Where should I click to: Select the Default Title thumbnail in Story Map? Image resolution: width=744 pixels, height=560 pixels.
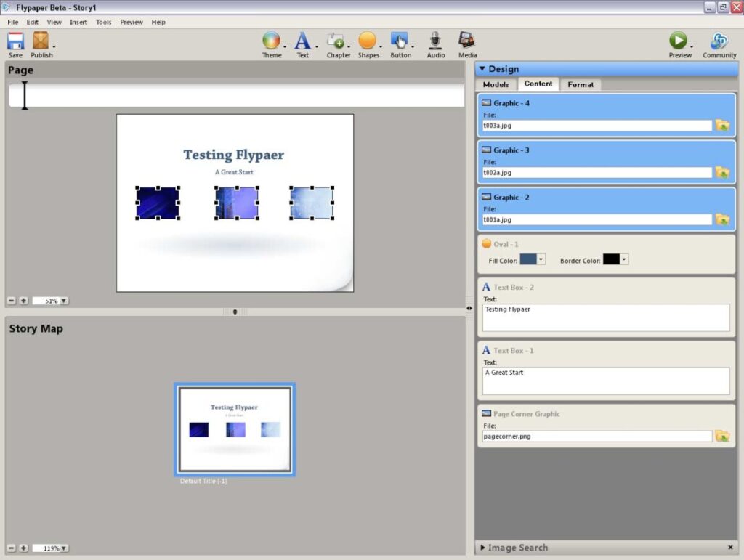[x=235, y=430]
